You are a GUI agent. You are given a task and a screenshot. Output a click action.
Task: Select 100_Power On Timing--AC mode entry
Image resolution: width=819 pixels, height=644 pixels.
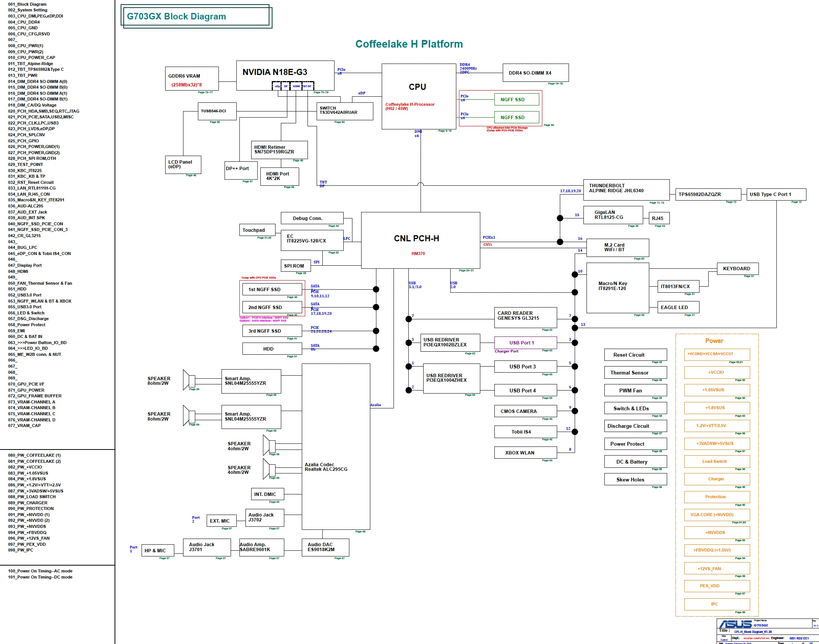[x=40, y=571]
